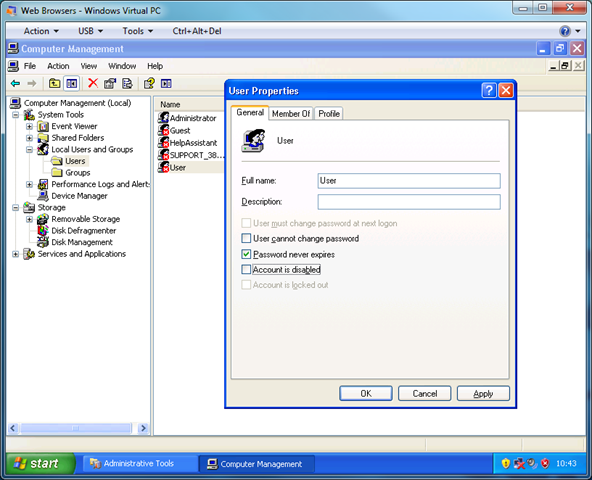Click the Name column header

pyautogui.click(x=190, y=104)
